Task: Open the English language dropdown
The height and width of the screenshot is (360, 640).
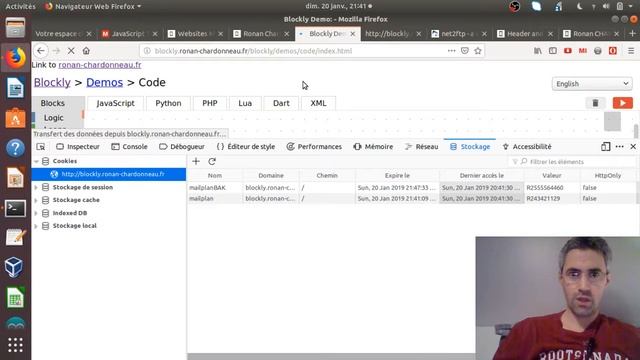Action: [592, 84]
